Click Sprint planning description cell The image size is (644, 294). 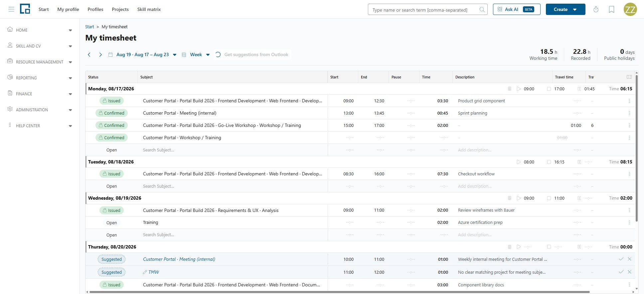tap(503, 113)
